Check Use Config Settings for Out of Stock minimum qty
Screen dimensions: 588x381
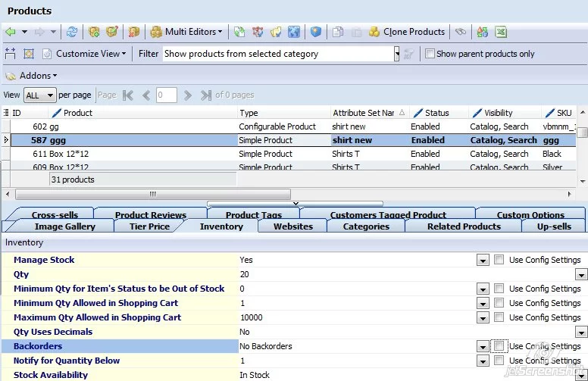point(499,289)
